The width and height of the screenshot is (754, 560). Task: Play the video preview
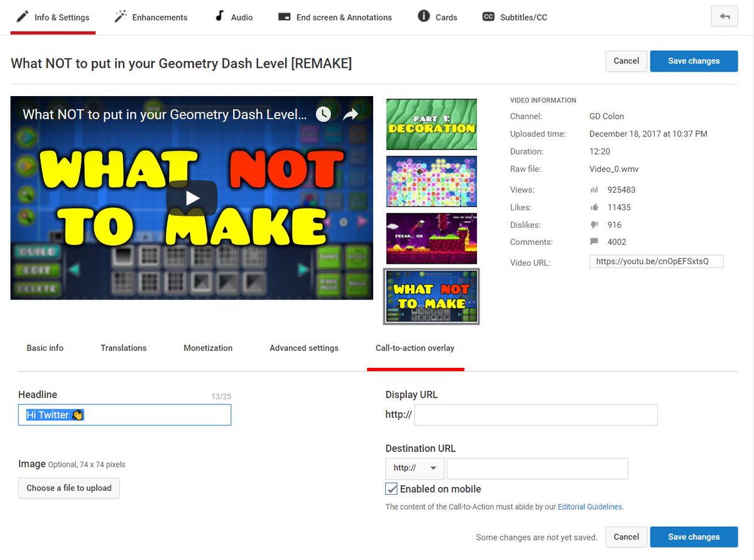pyautogui.click(x=192, y=198)
